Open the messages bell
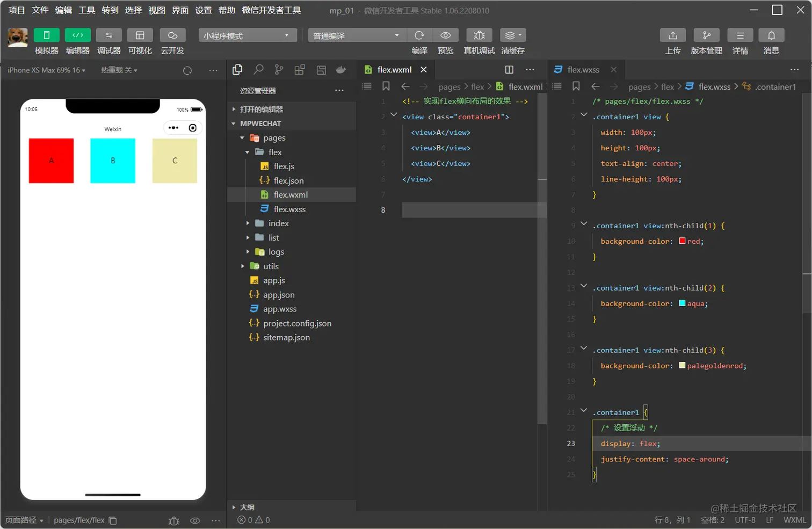This screenshot has width=812, height=529. pos(771,35)
